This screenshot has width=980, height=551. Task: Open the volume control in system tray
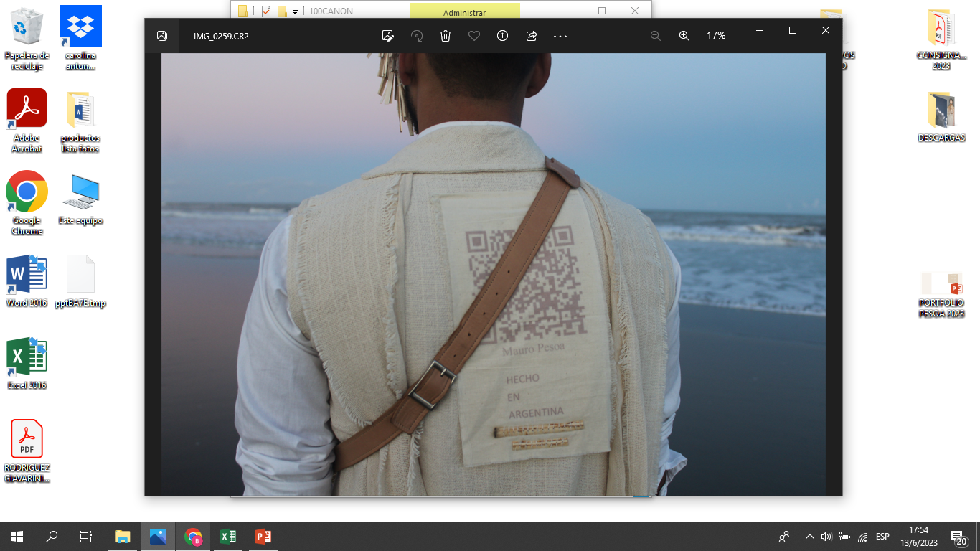point(826,537)
